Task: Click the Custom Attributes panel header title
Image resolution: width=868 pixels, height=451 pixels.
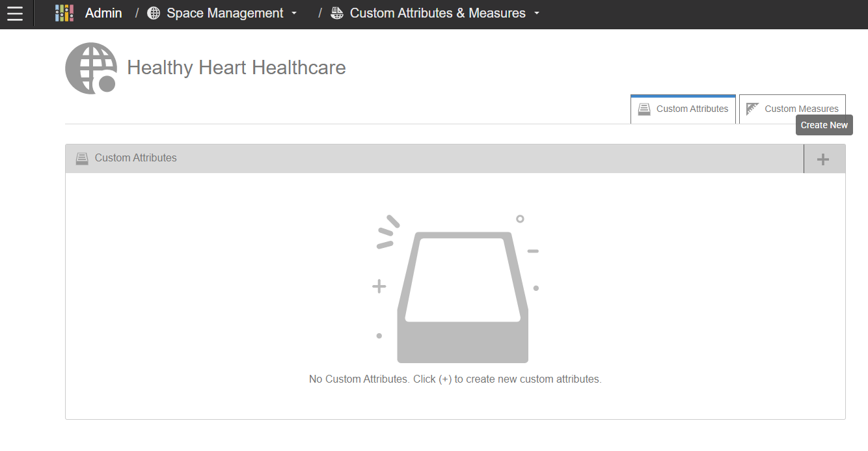Action: pyautogui.click(x=135, y=158)
